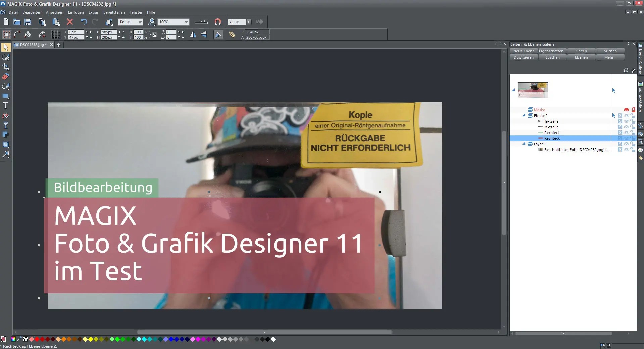Screen dimensions: 644x349
Task: Select the Shadow tool
Action: click(x=6, y=135)
